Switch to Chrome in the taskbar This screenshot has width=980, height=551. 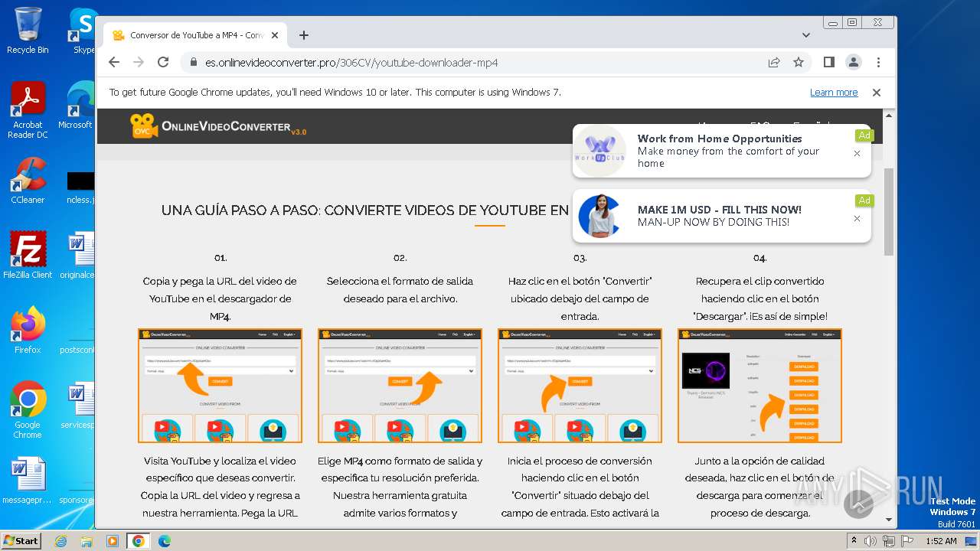pyautogui.click(x=139, y=540)
